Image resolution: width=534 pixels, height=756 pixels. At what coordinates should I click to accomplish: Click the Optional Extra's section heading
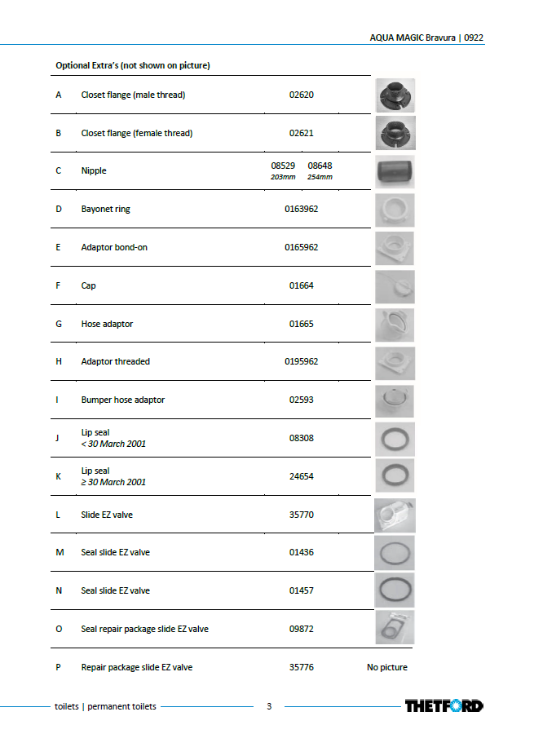click(133, 65)
